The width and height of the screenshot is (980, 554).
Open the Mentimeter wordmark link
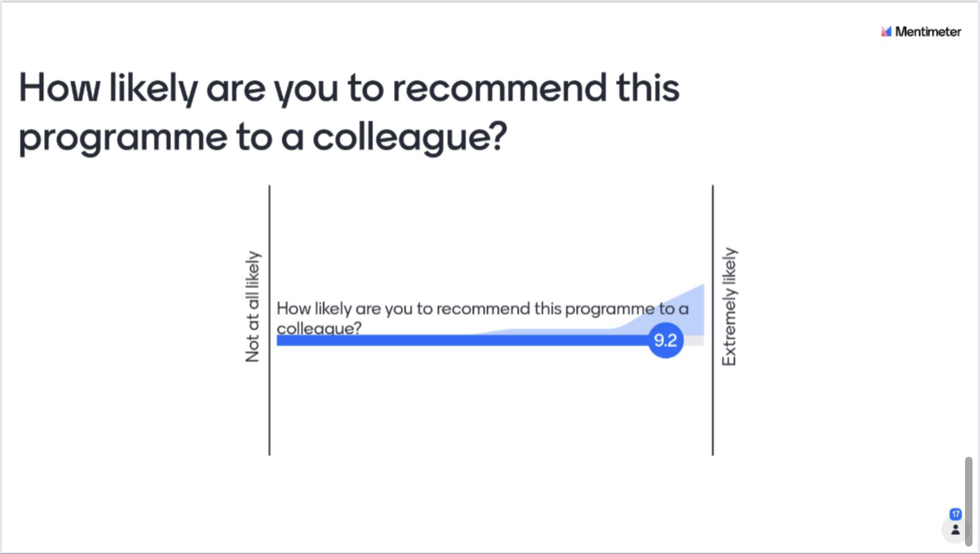click(x=928, y=32)
